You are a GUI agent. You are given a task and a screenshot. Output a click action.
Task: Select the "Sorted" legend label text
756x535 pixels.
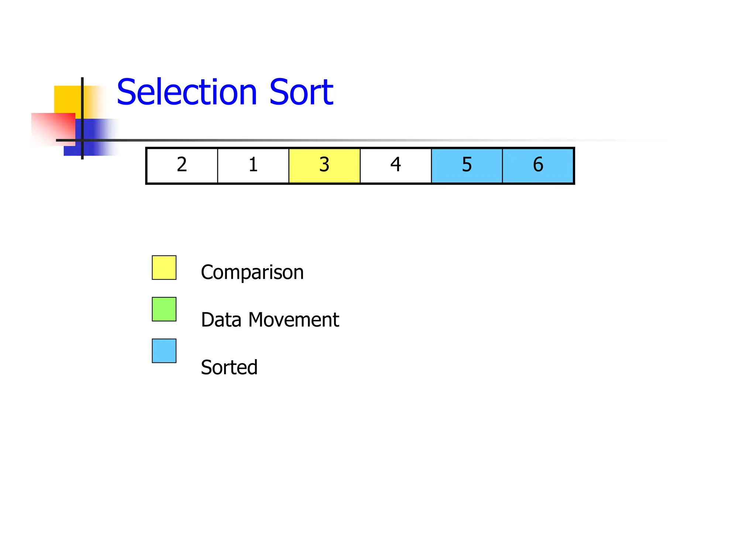229,368
